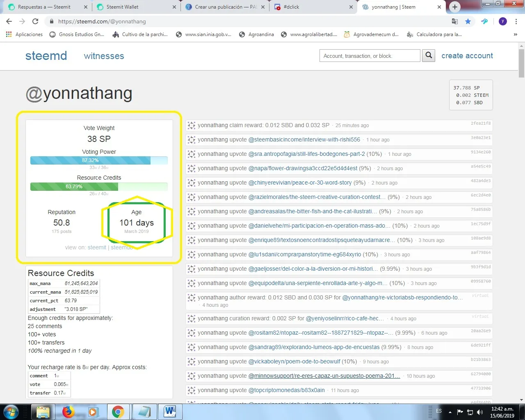Open the yeniyoselinrr/rico-cafe post link
This screenshot has width=525, height=420.
pos(345,318)
